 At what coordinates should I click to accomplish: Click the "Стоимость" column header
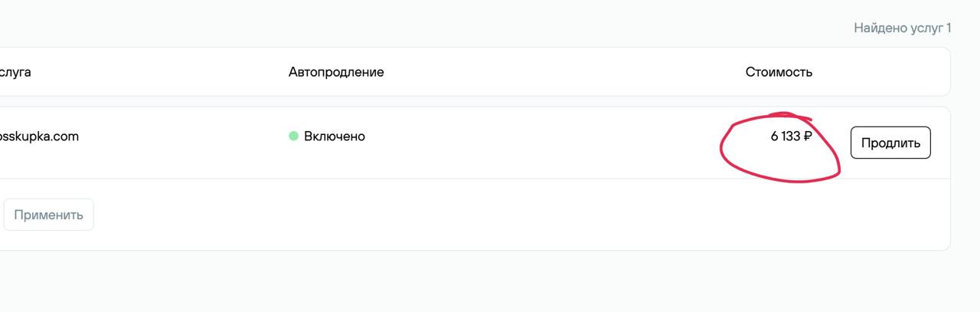coord(779,72)
